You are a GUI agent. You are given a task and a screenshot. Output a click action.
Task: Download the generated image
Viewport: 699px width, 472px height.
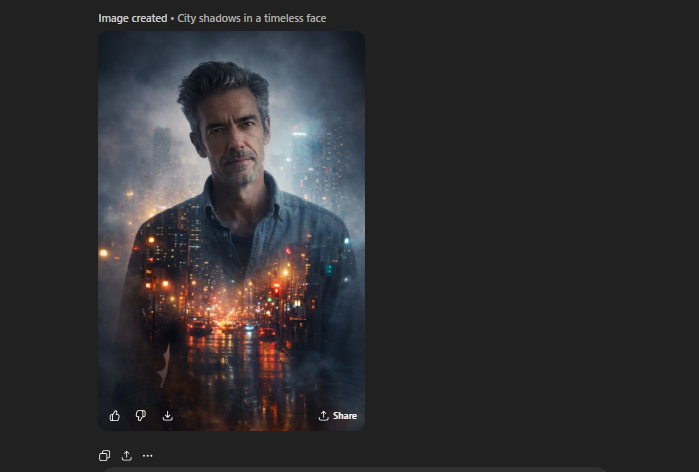pos(168,416)
